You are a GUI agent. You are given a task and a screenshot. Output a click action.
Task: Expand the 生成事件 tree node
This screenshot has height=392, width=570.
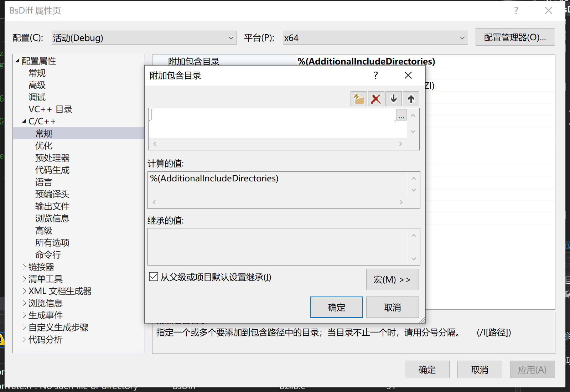coord(24,315)
